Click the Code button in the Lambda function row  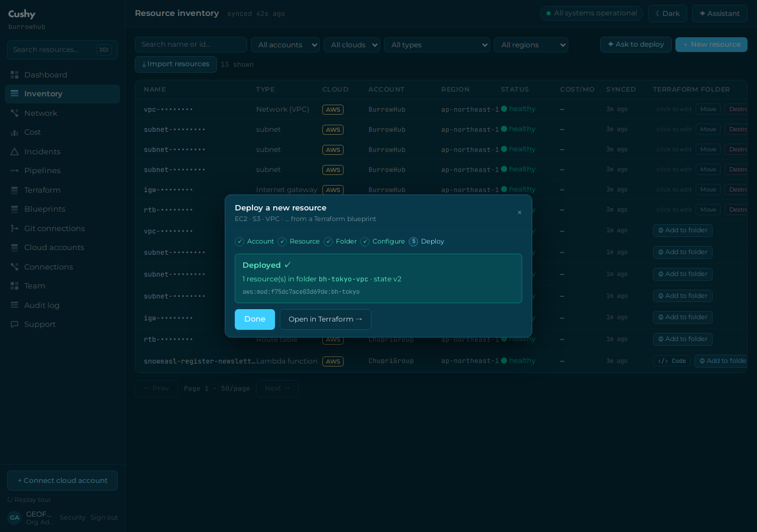click(672, 361)
